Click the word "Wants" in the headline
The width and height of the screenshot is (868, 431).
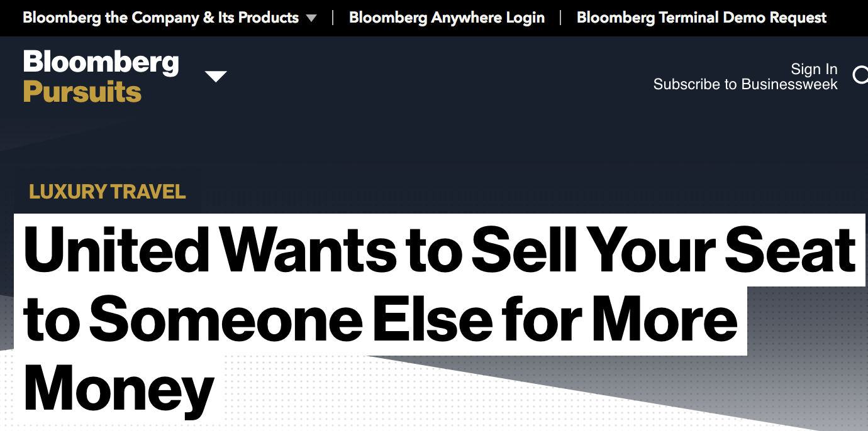point(309,251)
